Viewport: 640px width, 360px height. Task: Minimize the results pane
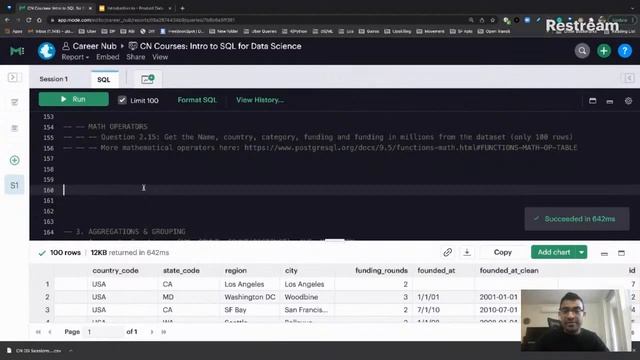604,253
